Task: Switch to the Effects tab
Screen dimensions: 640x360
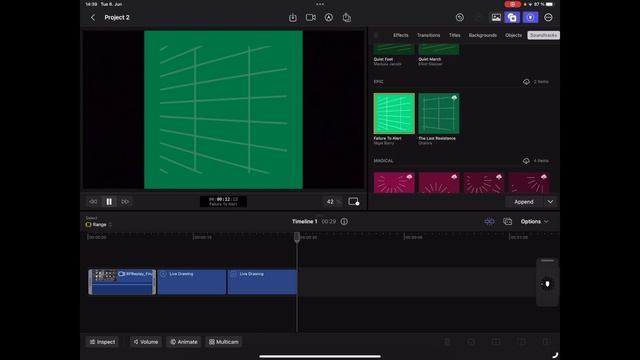Action: pos(400,35)
